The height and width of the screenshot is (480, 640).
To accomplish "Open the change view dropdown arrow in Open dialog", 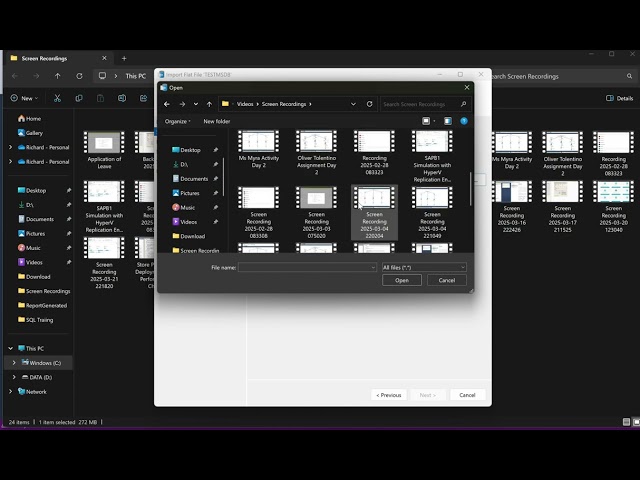I will pos(435,121).
